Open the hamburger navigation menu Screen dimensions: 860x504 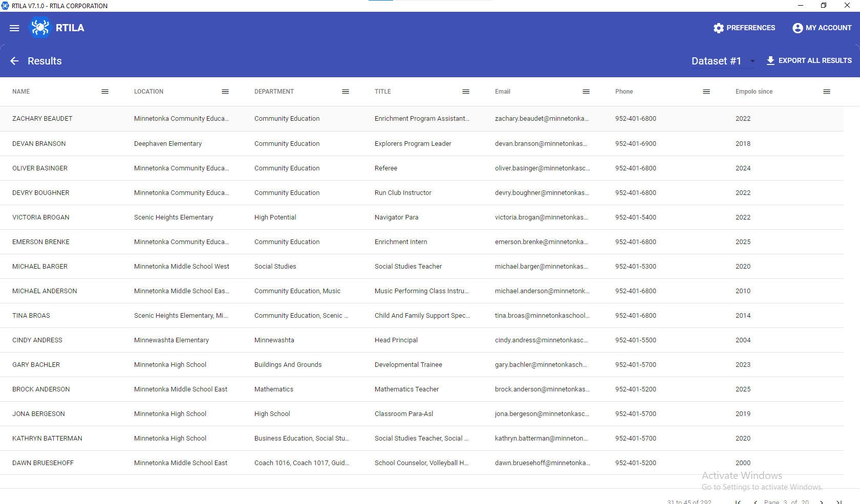14,28
